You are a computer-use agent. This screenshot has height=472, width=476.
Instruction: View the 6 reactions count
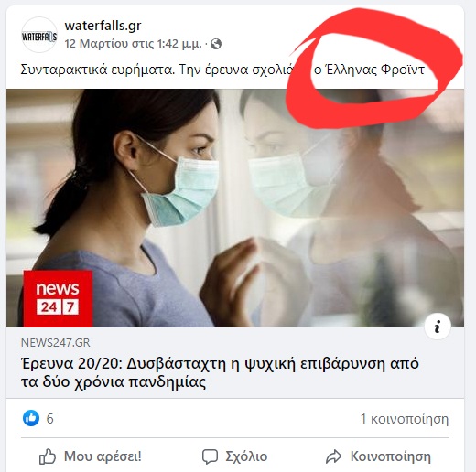tap(49, 419)
